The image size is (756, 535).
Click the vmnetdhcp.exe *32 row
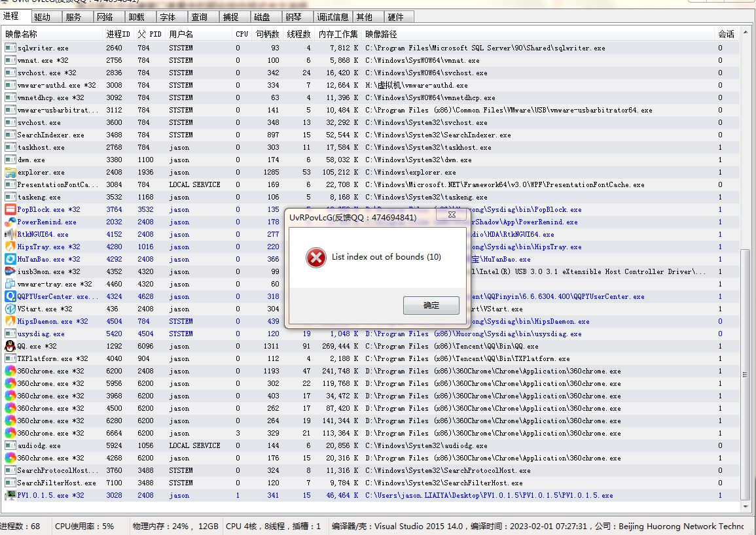click(370, 97)
